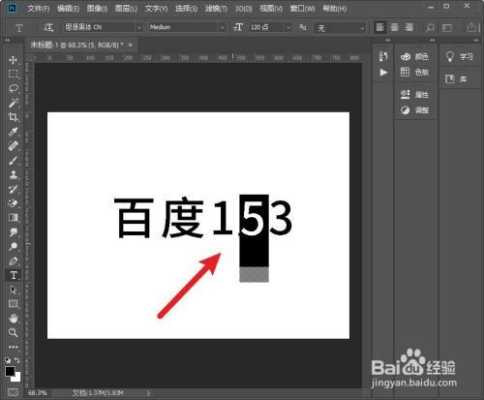Open the 调整 (Adjustments) panel
484x400 pixels.
click(x=414, y=110)
